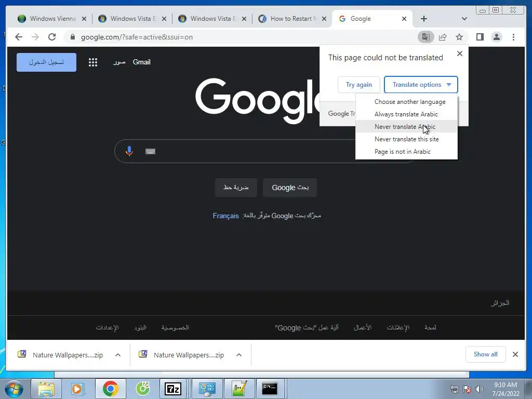Image resolution: width=532 pixels, height=399 pixels.
Task: Click the padlock site info icon
Action: point(73,37)
